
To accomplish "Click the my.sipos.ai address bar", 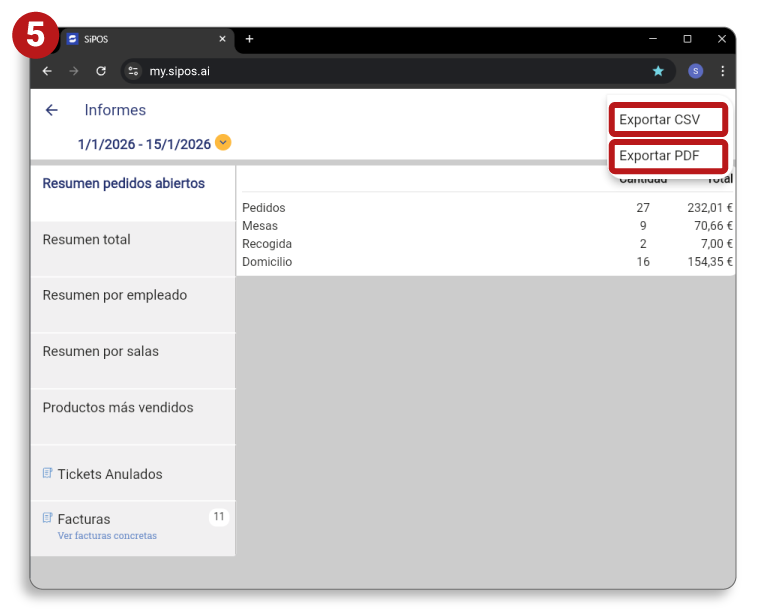I will (380, 71).
